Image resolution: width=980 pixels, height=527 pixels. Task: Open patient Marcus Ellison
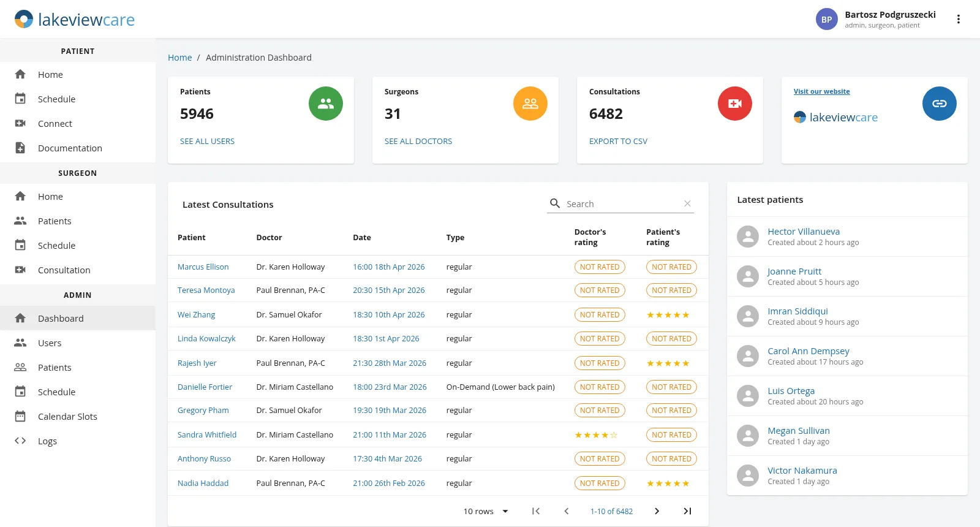tap(203, 267)
